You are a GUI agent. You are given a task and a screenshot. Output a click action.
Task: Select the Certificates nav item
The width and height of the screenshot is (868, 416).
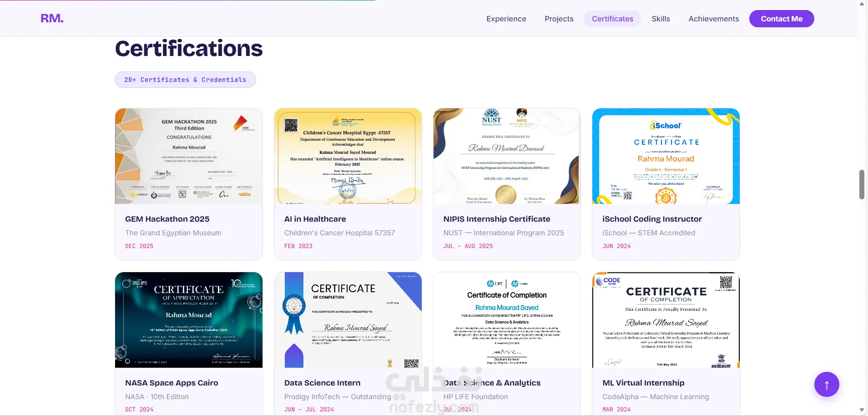[x=612, y=19]
